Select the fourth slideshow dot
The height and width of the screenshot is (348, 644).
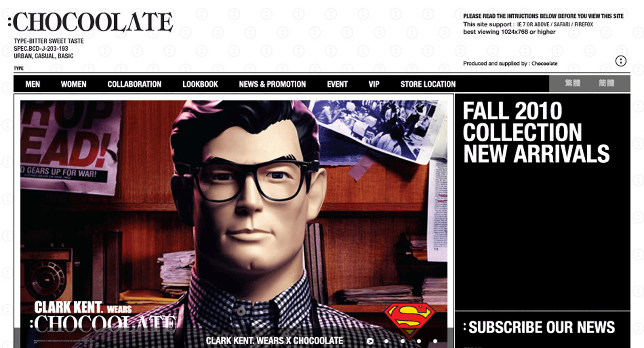(x=419, y=341)
